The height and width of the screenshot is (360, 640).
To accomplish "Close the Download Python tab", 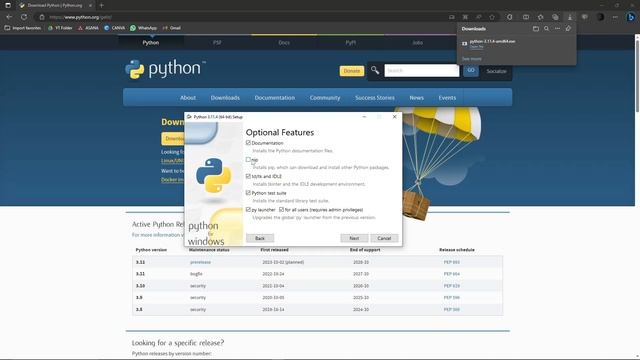I will pyautogui.click(x=90, y=5).
